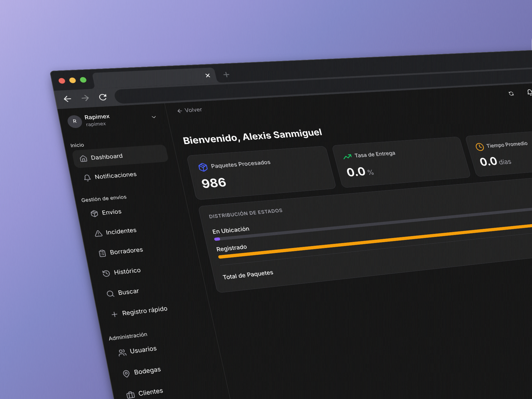
Task: Click the Distribución de Estados heading
Action: click(246, 213)
